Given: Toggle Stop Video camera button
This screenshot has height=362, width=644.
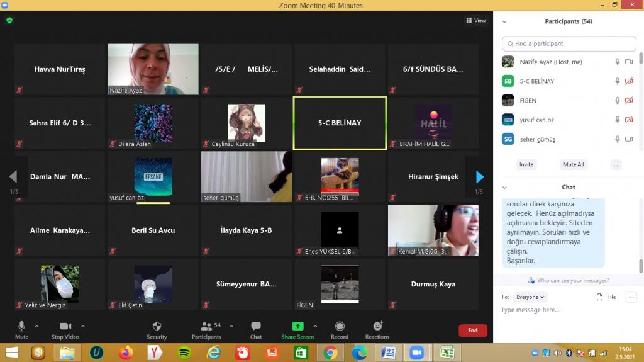Looking at the screenshot, I should (x=65, y=326).
